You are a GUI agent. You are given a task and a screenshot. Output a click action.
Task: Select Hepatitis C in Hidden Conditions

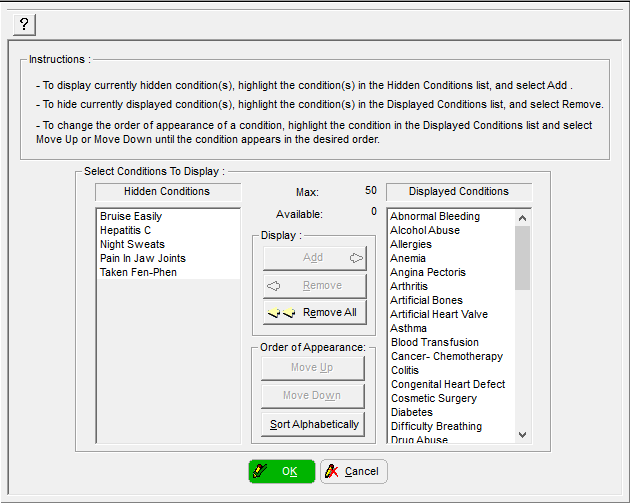[x=168, y=230]
